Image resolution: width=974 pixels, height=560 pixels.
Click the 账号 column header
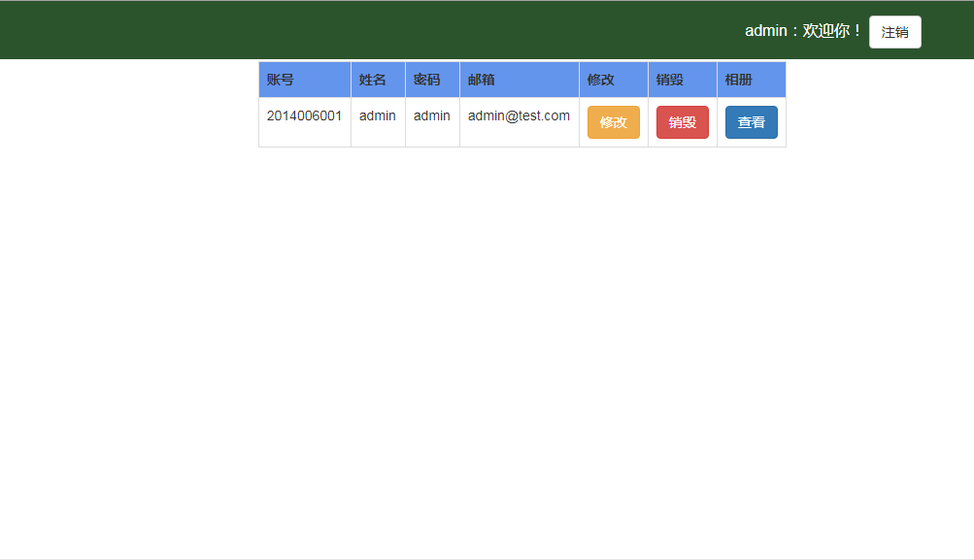(304, 80)
